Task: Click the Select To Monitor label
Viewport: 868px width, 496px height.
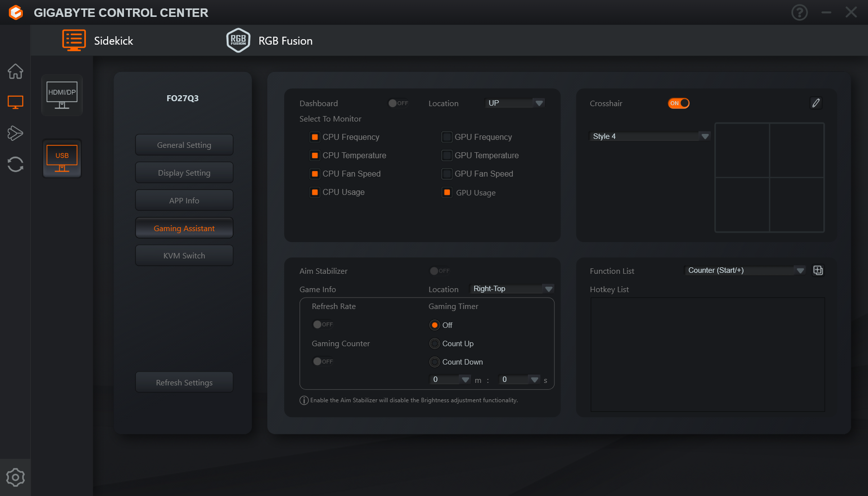Action: click(330, 119)
